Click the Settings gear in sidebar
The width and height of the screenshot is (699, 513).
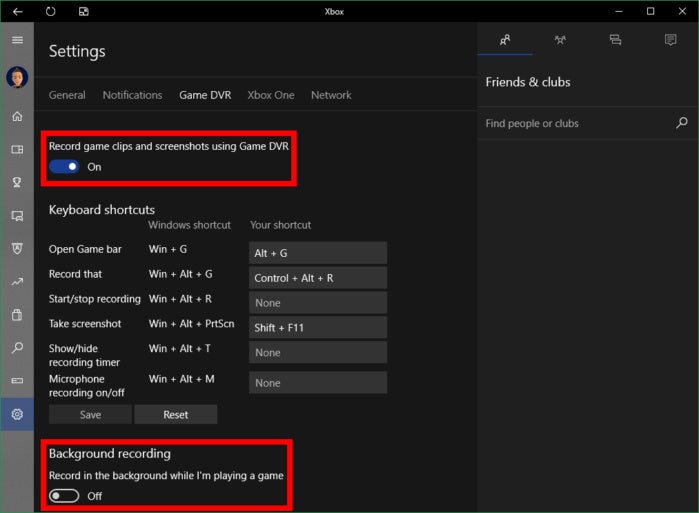pos(17,414)
